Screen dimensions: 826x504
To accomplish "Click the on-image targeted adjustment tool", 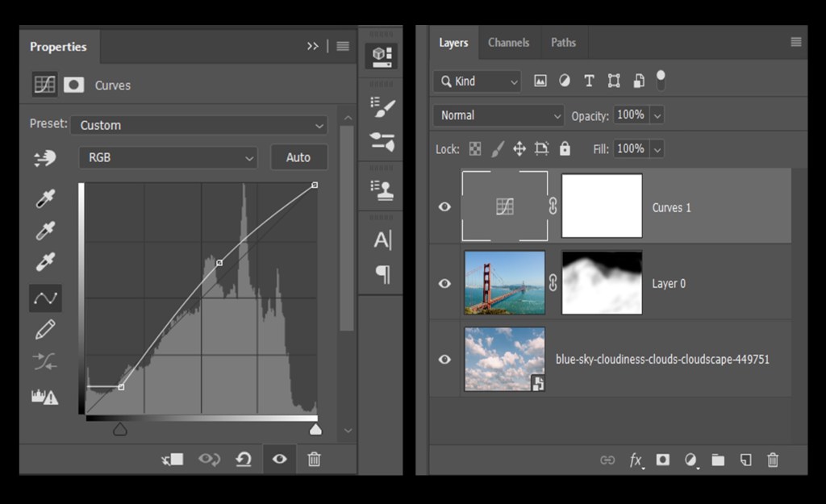I will (45, 158).
